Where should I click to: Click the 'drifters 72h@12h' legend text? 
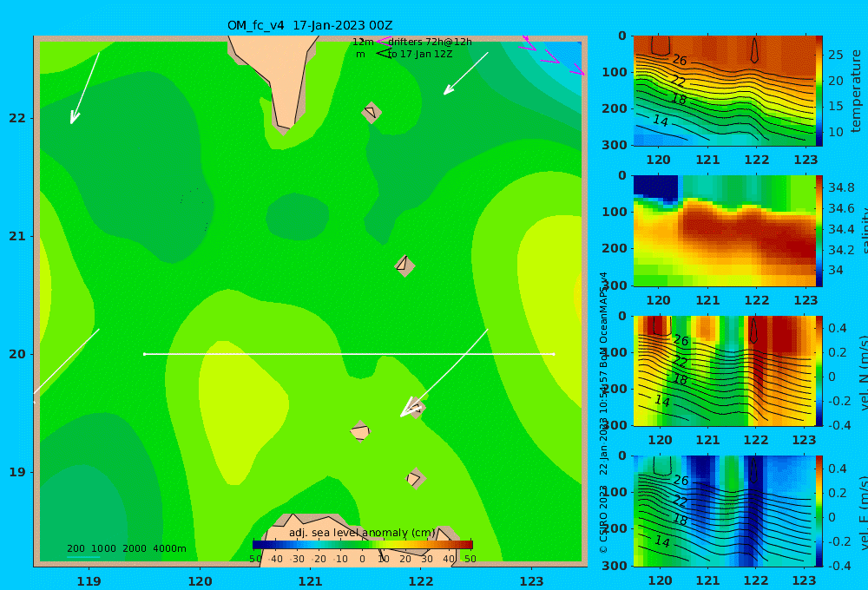point(431,42)
